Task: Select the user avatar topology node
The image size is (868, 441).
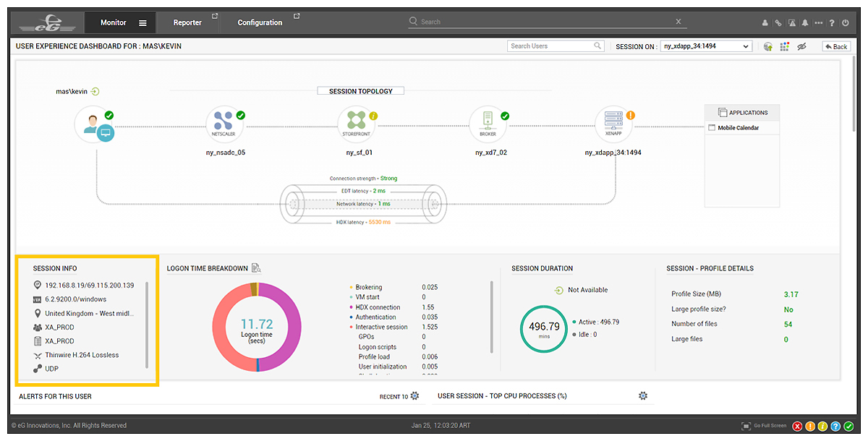Action: click(95, 125)
